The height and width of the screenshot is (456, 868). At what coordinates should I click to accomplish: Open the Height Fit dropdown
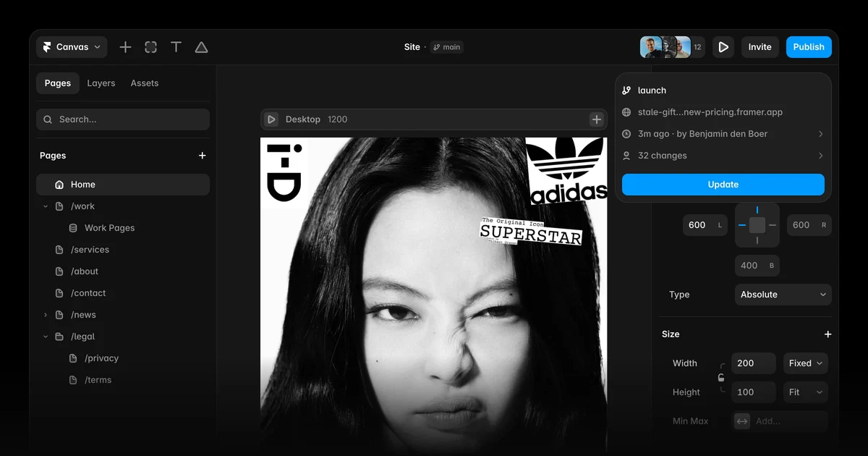point(806,392)
